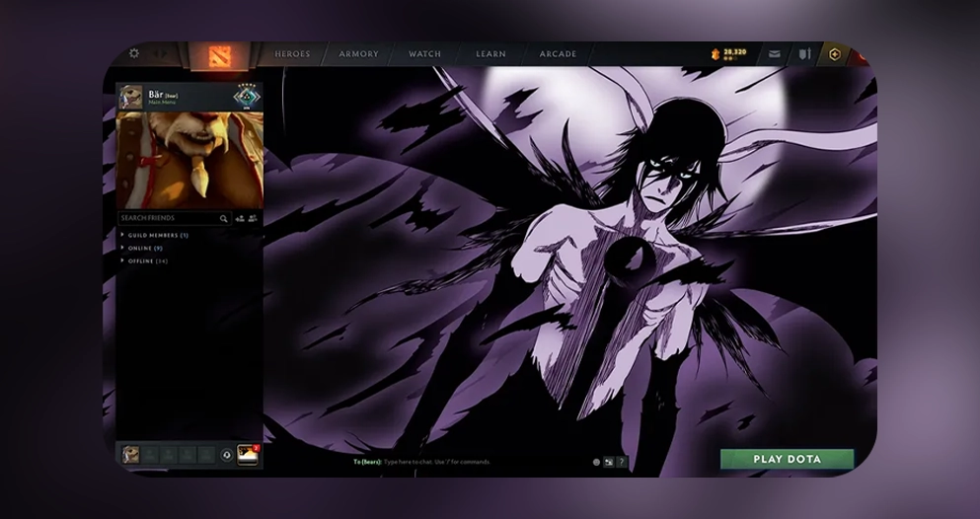Open the coach headset icon
The height and width of the screenshot is (519, 980).
pyautogui.click(x=226, y=455)
